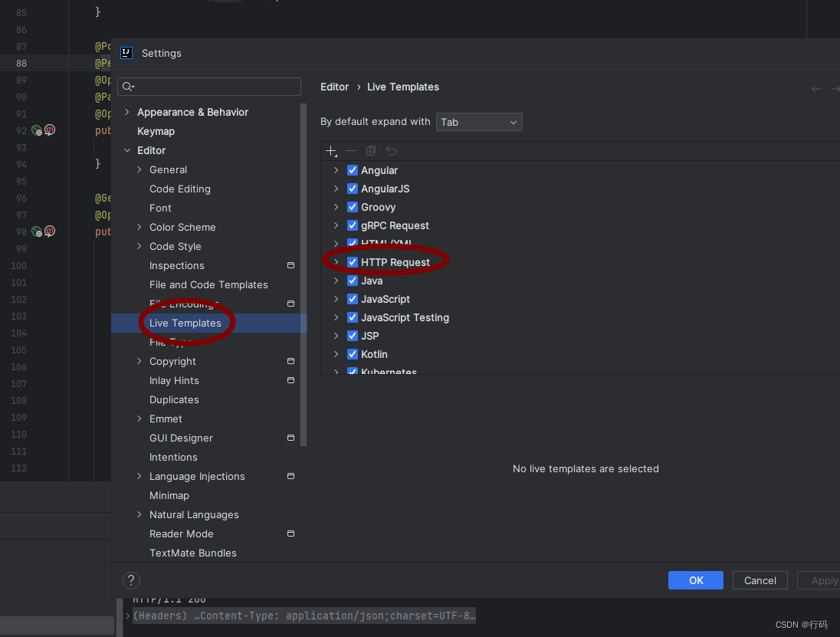Uncheck the HTTP Request checkbox

tap(353, 262)
